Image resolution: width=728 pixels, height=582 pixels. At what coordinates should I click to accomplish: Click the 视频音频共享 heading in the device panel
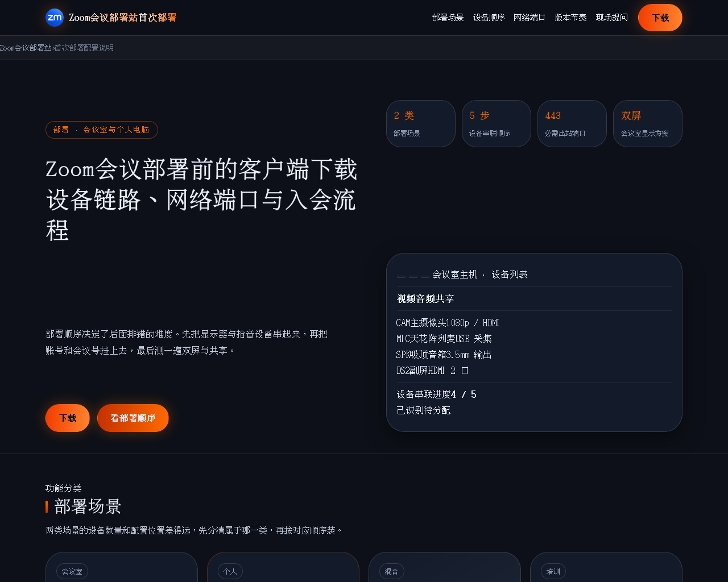coord(425,299)
